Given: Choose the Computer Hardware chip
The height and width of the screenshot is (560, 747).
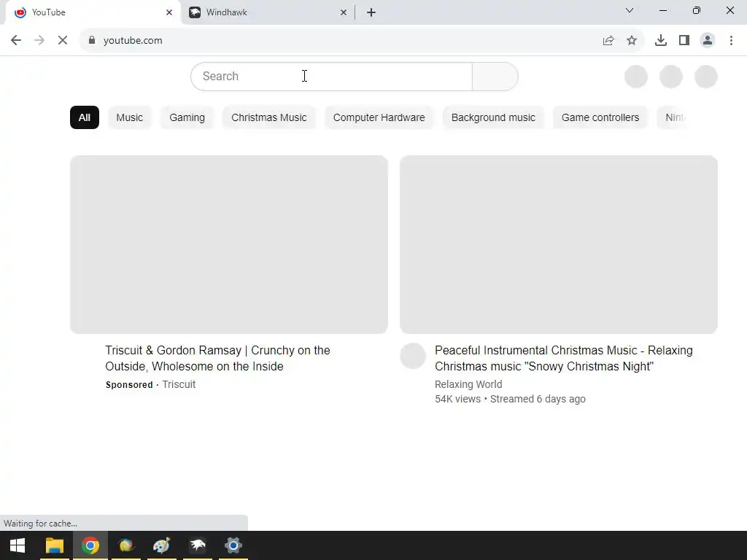Looking at the screenshot, I should coord(379,117).
